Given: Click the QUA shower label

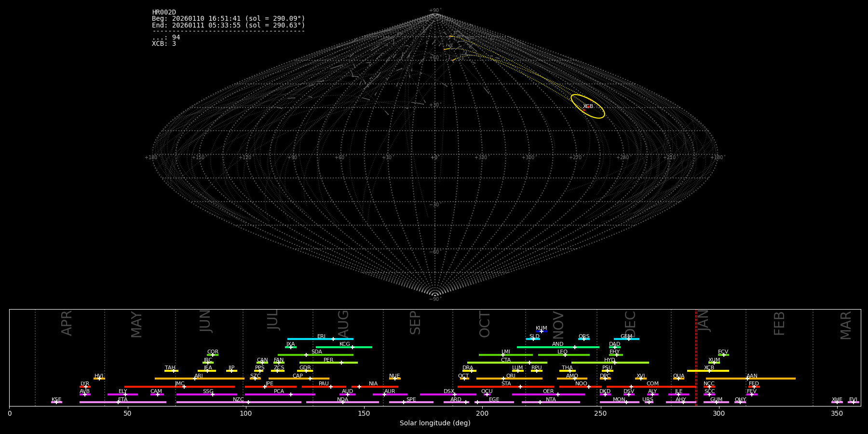Looking at the screenshot, I should [679, 376].
